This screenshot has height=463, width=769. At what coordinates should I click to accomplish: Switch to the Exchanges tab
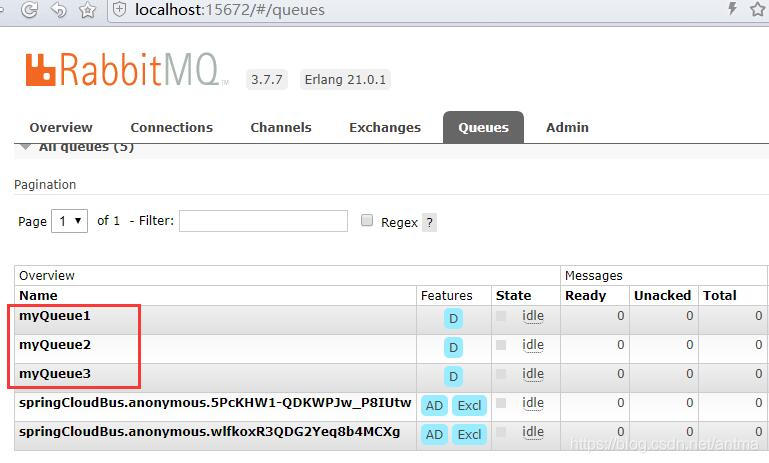point(384,127)
